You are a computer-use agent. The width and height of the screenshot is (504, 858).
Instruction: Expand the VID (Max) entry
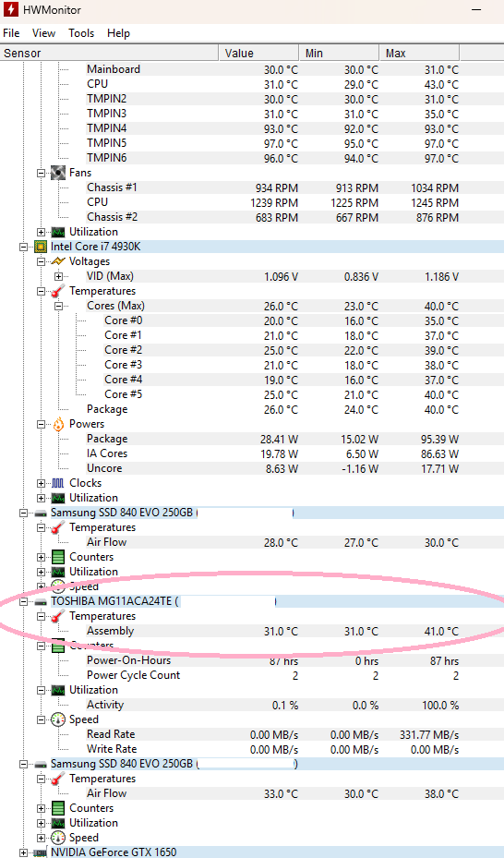click(x=58, y=276)
